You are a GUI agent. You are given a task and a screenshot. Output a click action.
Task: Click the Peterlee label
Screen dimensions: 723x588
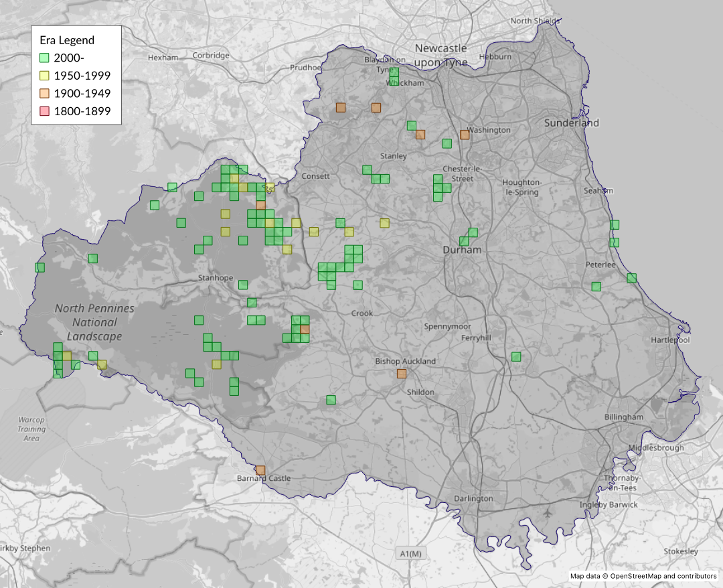click(600, 265)
